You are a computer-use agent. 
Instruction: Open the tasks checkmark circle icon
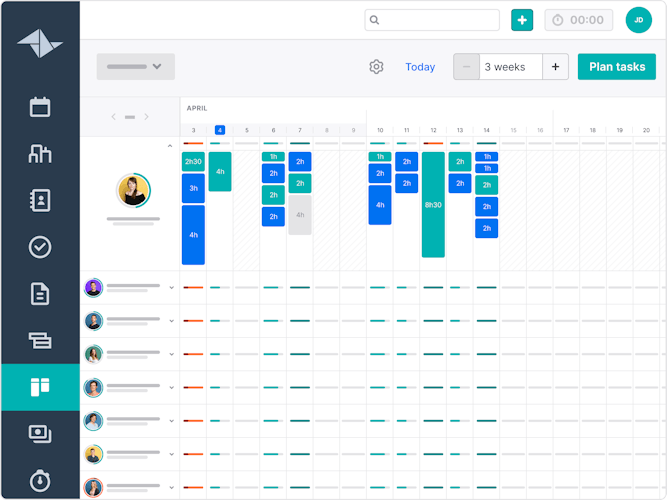(x=40, y=247)
